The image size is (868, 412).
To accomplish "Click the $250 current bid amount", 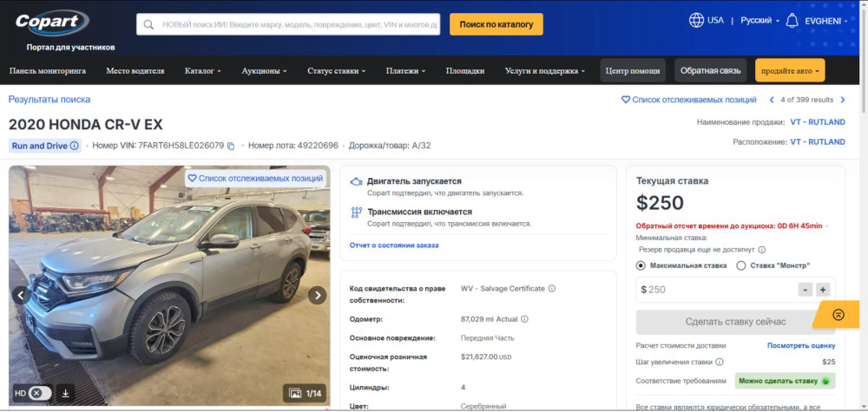I will (660, 203).
